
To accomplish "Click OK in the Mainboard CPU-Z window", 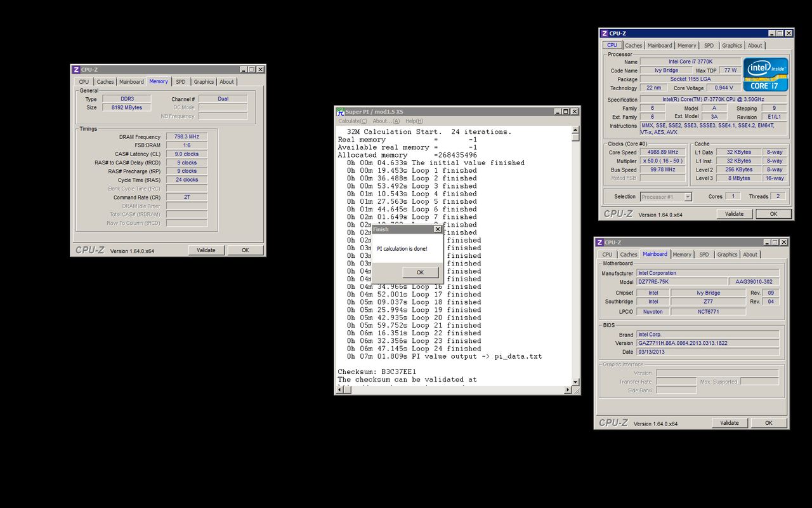I will point(768,423).
